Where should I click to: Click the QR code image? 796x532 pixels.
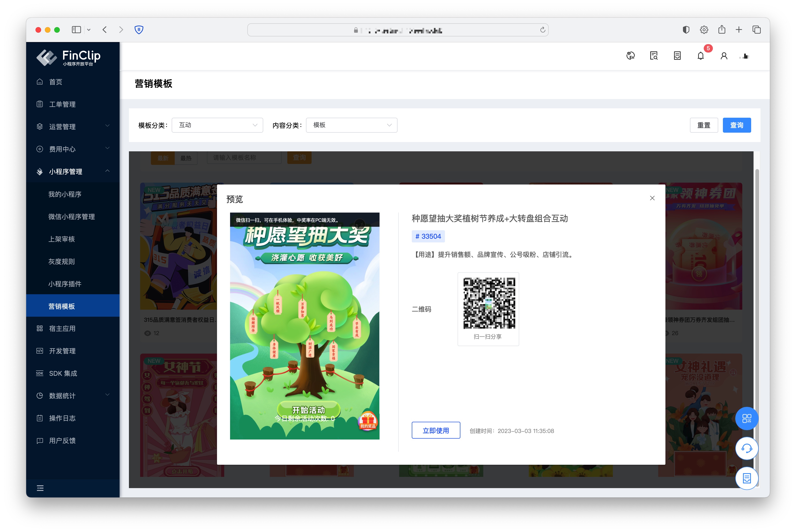coord(489,303)
